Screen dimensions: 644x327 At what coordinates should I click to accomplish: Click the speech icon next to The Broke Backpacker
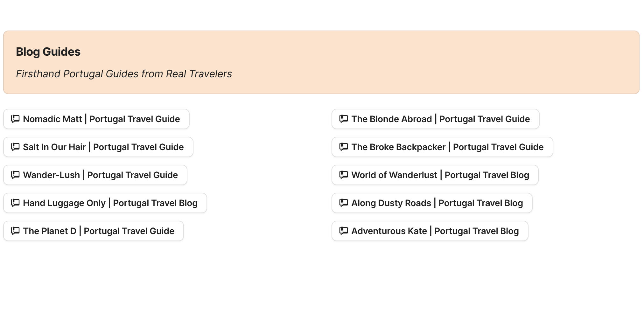pos(343,147)
